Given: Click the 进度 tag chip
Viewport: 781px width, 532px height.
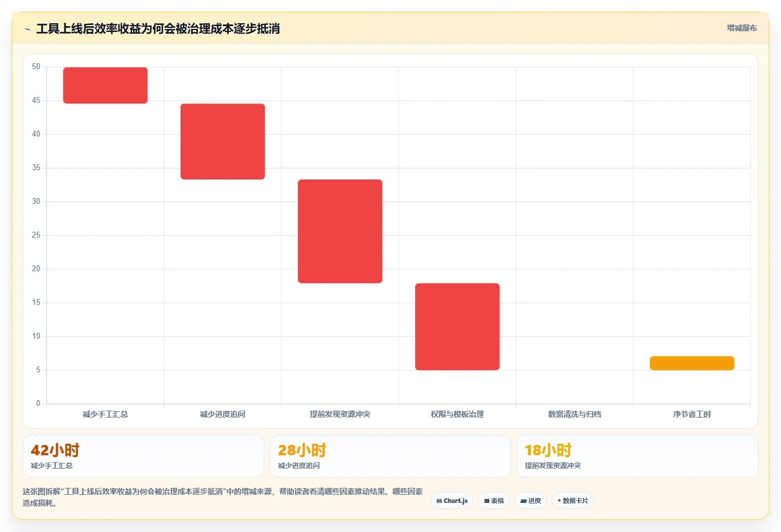Looking at the screenshot, I should (x=531, y=501).
